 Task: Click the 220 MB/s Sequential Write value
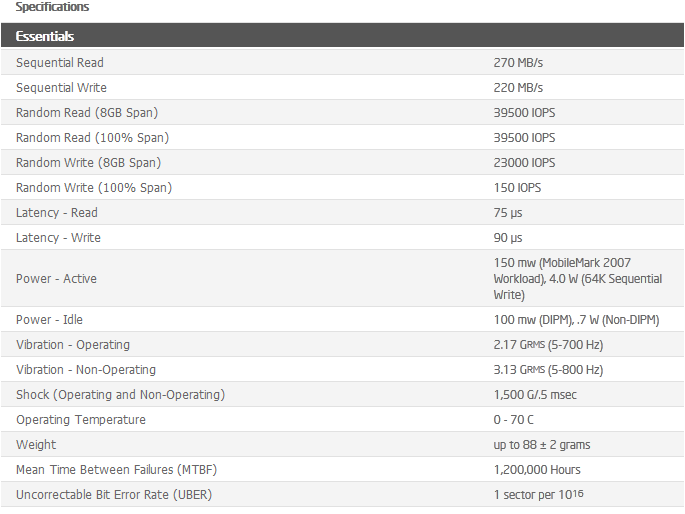pyautogui.click(x=518, y=88)
